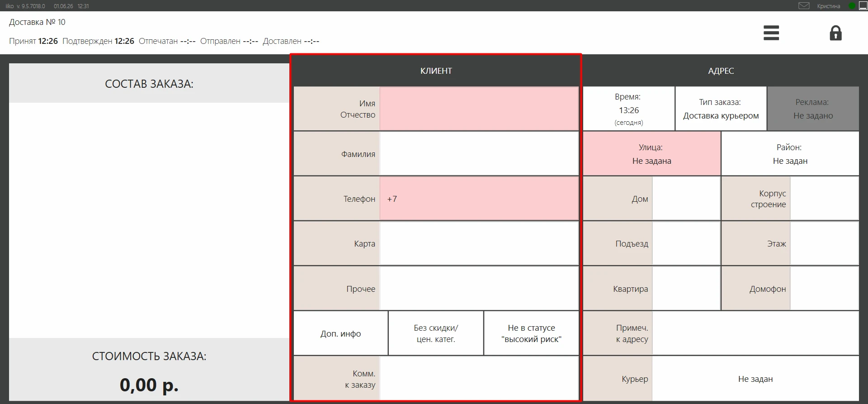Change delivery time "Время: 13:26"
868x404 pixels.
coord(629,109)
